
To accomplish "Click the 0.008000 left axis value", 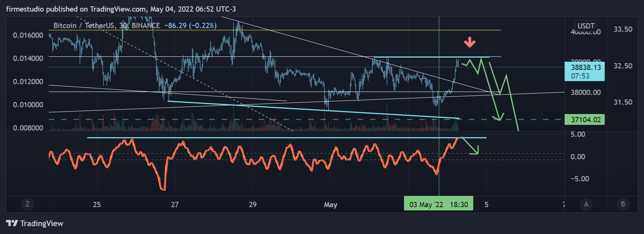I will (x=28, y=128).
